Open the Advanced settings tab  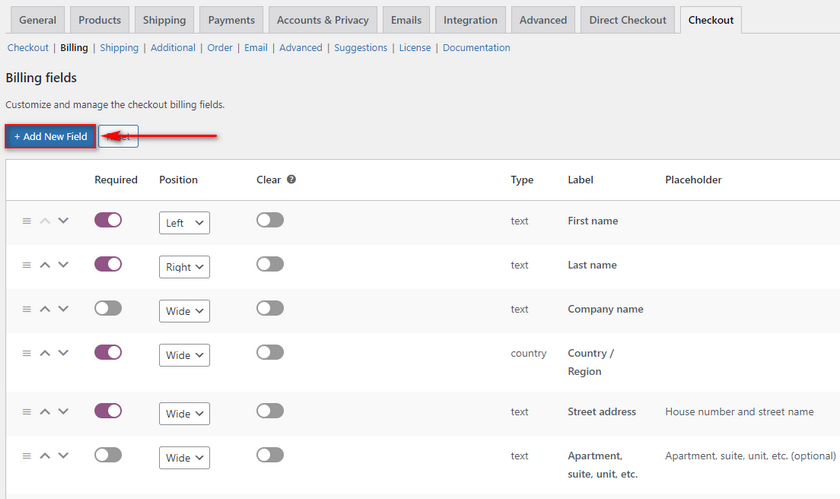click(543, 20)
